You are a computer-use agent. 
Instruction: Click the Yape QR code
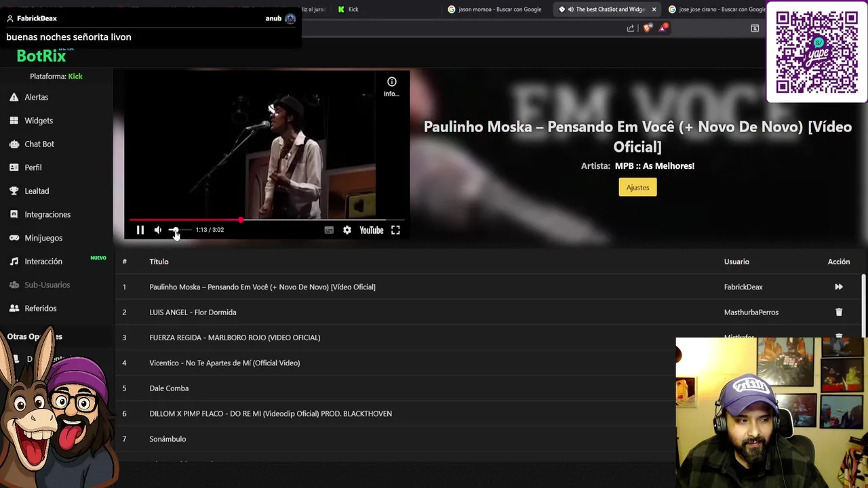click(x=816, y=52)
